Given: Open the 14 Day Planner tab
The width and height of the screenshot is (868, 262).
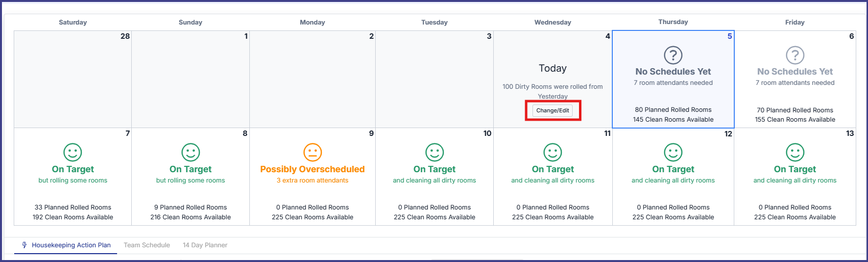Looking at the screenshot, I should (x=205, y=245).
